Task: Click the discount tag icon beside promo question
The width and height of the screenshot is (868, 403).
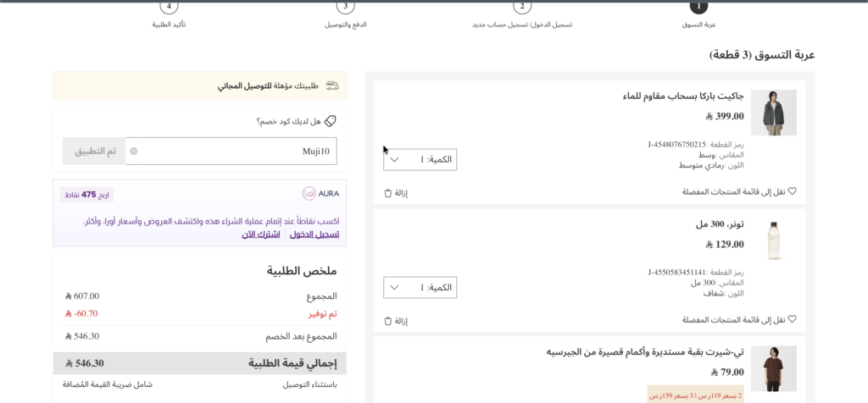Action: pyautogui.click(x=331, y=120)
